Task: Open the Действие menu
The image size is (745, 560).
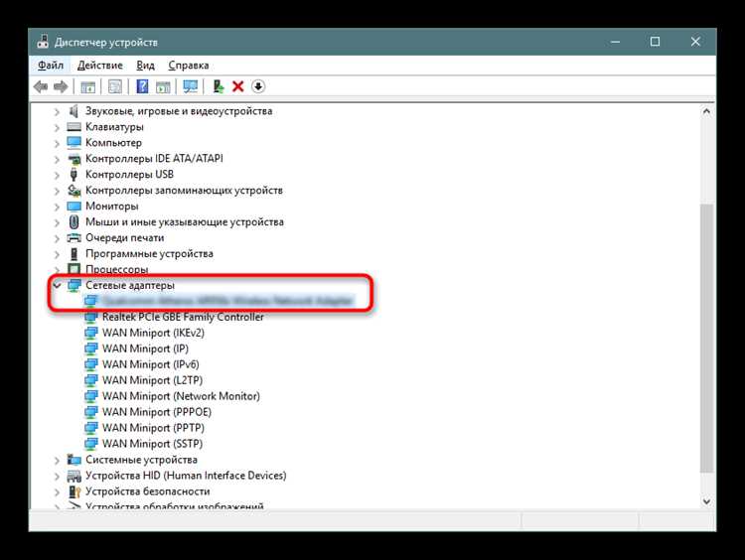Action: 99,66
